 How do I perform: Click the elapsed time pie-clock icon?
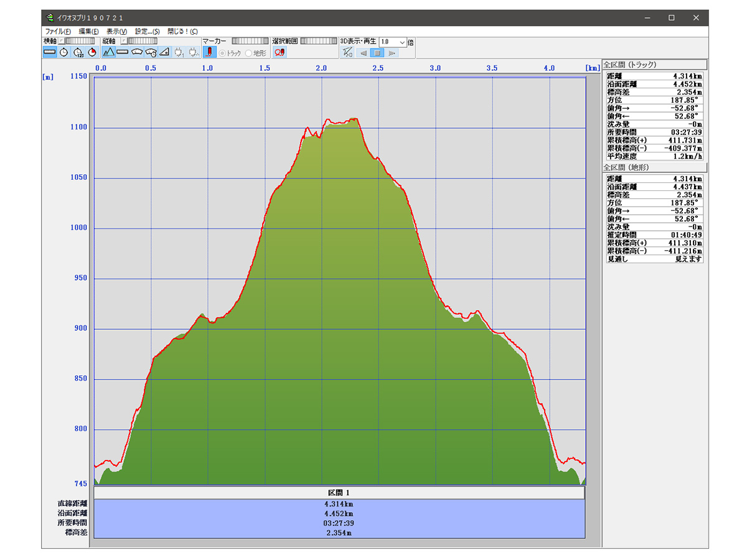click(x=93, y=52)
